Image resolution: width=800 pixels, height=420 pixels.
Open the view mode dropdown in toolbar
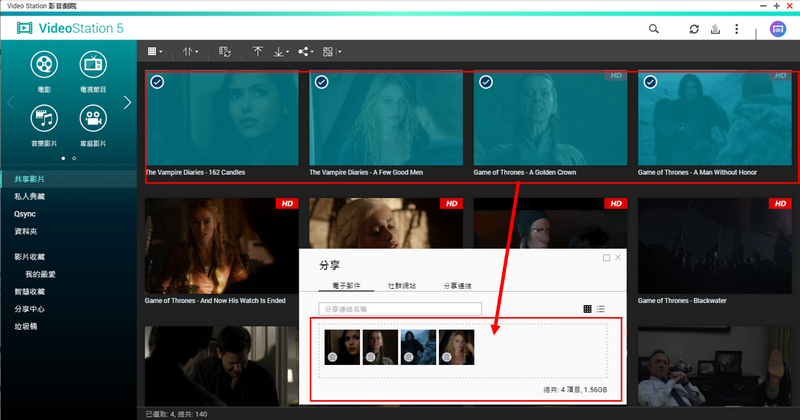155,52
